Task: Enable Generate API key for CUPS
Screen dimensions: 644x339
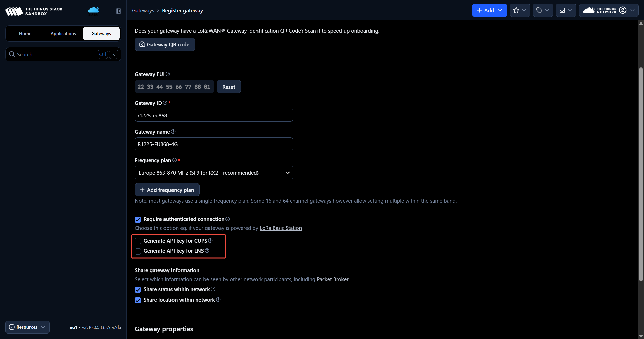Action: pos(138,241)
